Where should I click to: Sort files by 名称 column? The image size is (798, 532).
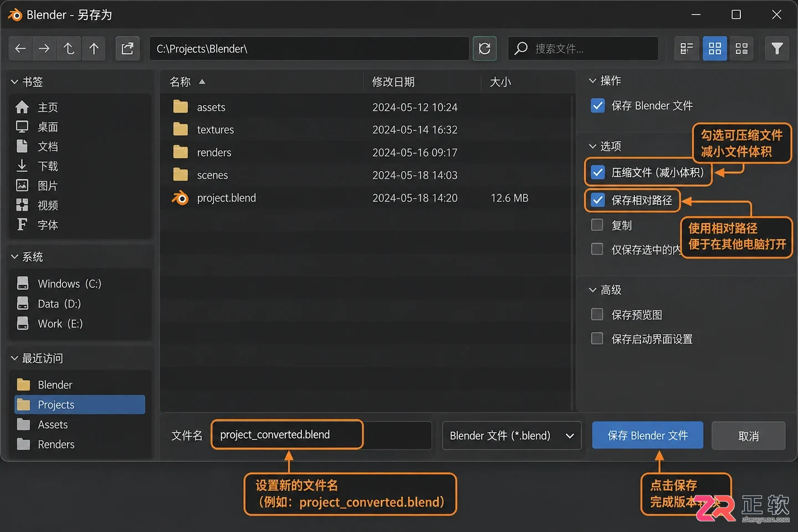[x=180, y=82]
